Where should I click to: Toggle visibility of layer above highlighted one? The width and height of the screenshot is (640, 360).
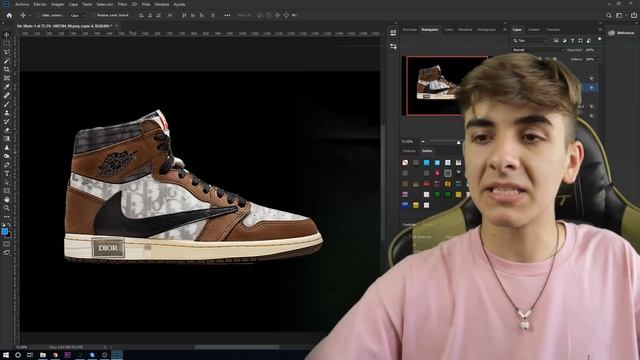(591, 78)
